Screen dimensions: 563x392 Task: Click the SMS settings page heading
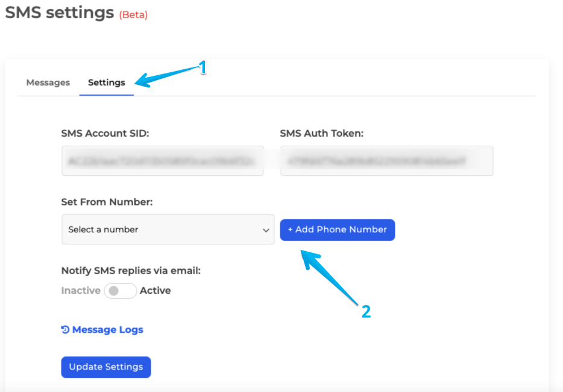point(58,12)
